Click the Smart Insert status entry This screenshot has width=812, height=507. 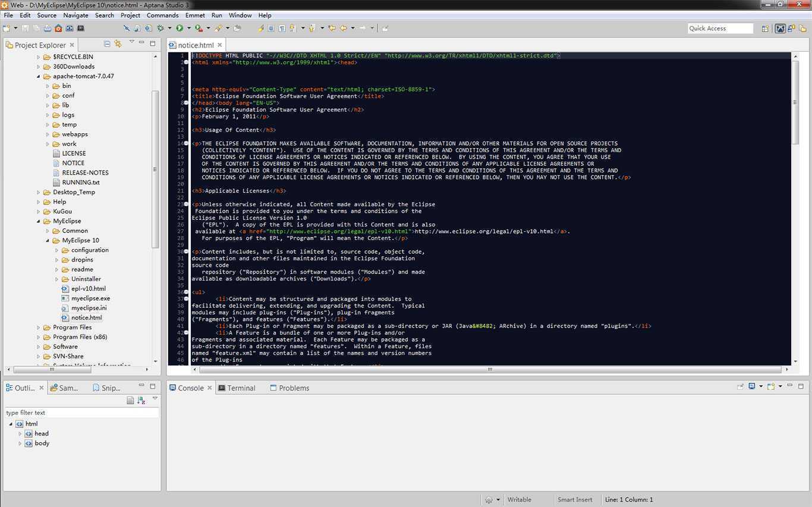pyautogui.click(x=575, y=500)
